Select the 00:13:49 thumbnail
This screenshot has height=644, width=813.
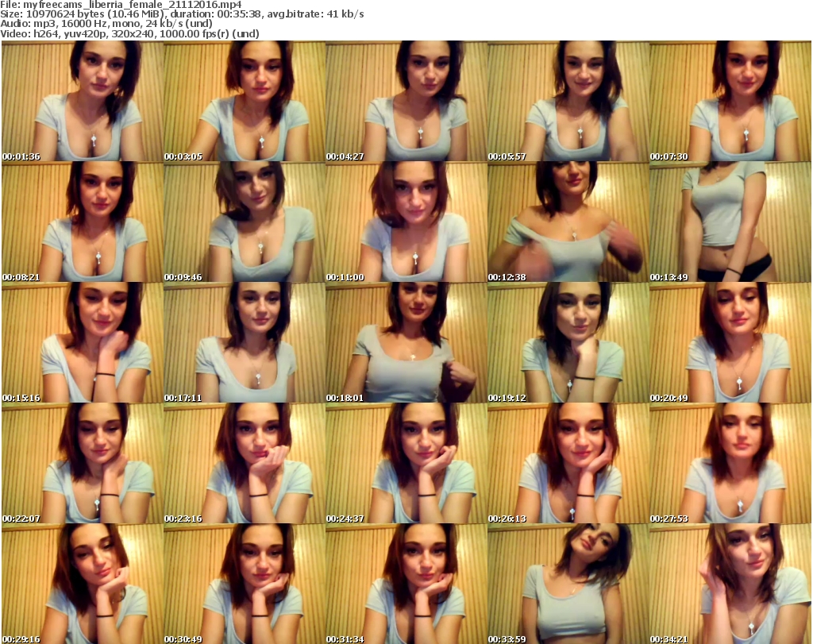(x=730, y=222)
